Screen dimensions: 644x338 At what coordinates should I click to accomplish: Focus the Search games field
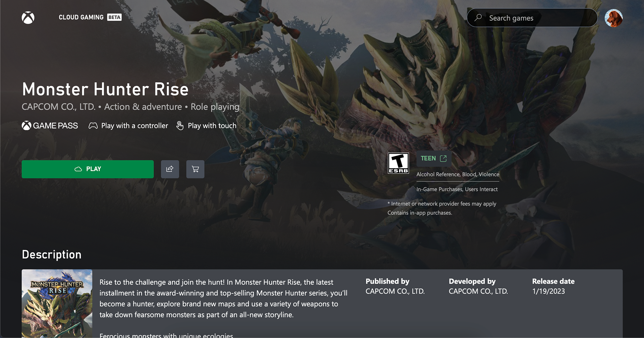click(532, 18)
